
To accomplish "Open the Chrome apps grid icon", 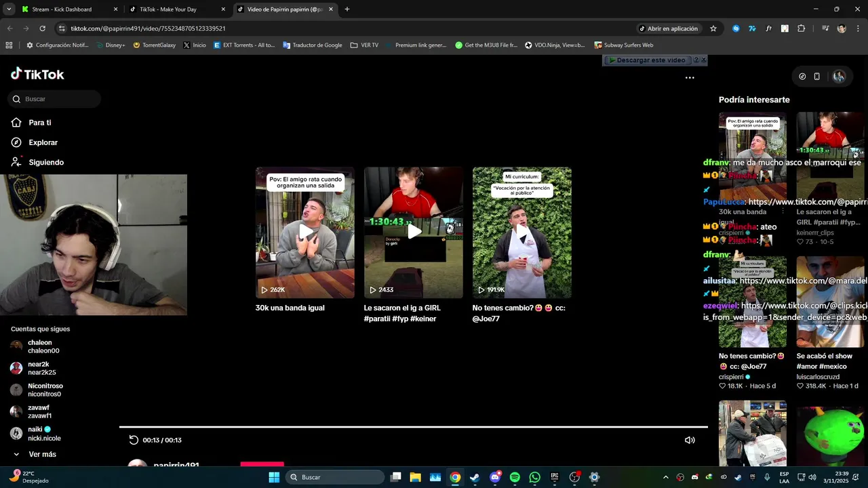I will coord(9,45).
